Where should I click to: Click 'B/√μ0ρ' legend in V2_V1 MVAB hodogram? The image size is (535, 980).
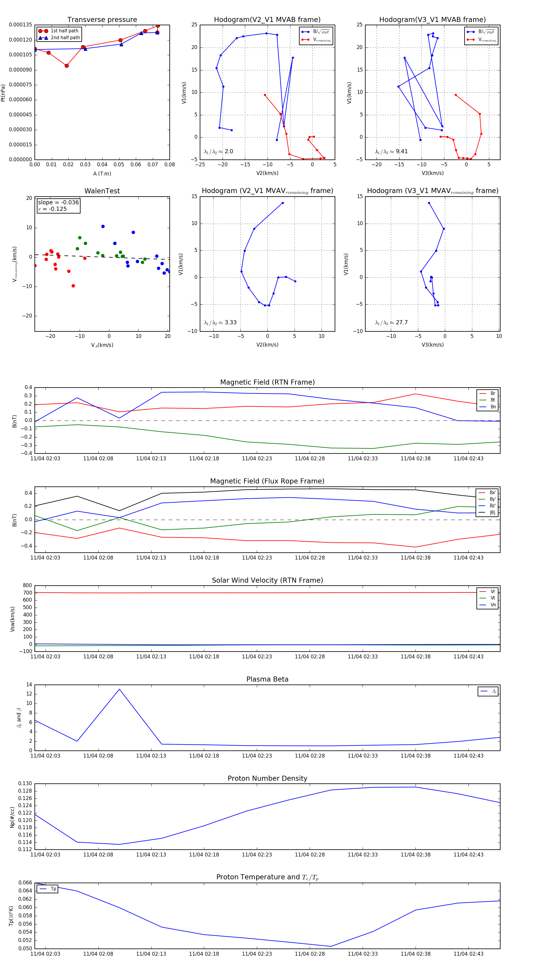(x=316, y=32)
